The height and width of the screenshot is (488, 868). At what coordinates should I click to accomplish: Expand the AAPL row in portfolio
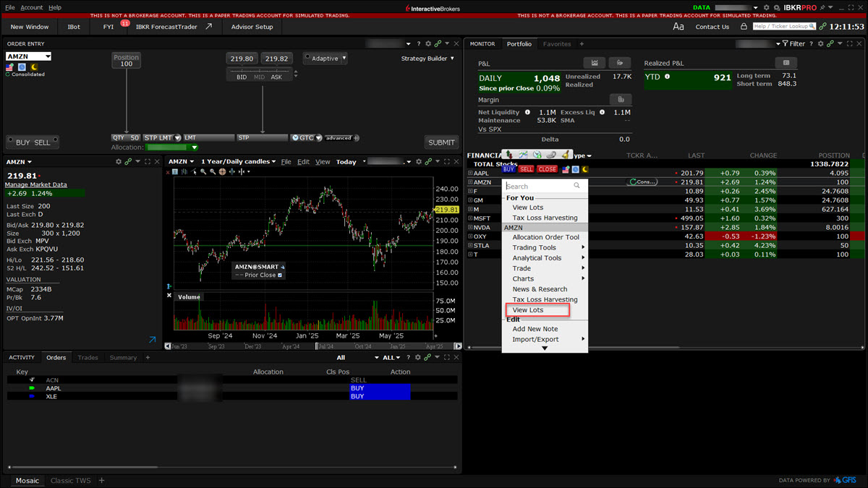click(x=470, y=174)
